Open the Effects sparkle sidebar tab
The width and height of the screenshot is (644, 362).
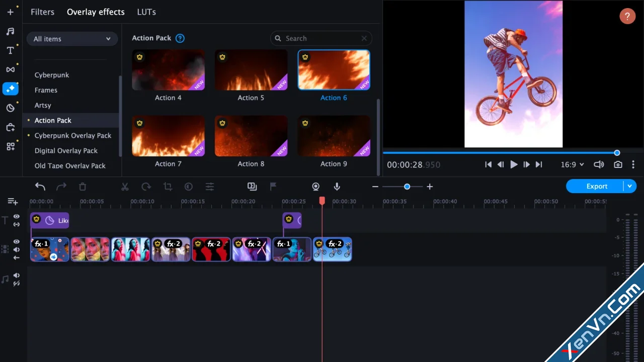(x=10, y=88)
